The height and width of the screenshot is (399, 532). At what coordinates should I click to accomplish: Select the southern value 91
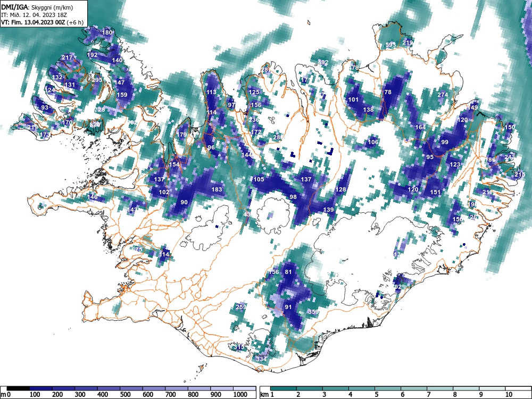288,307
